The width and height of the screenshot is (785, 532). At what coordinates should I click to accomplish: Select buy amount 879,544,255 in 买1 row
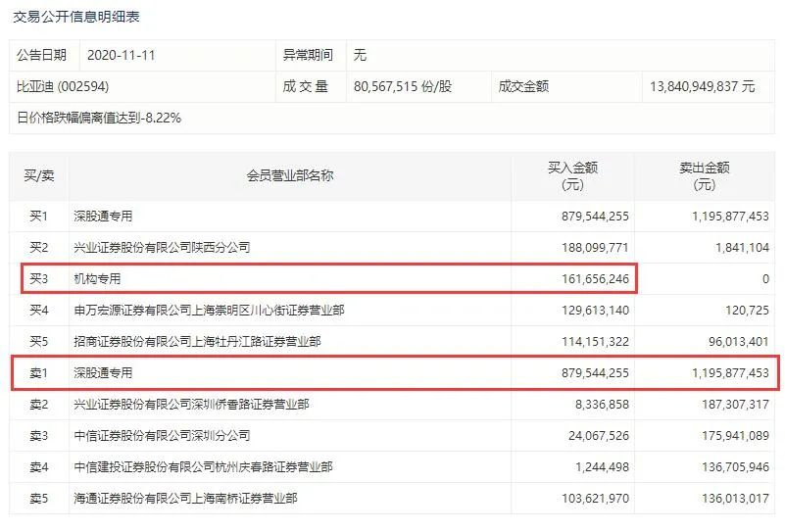[595, 217]
